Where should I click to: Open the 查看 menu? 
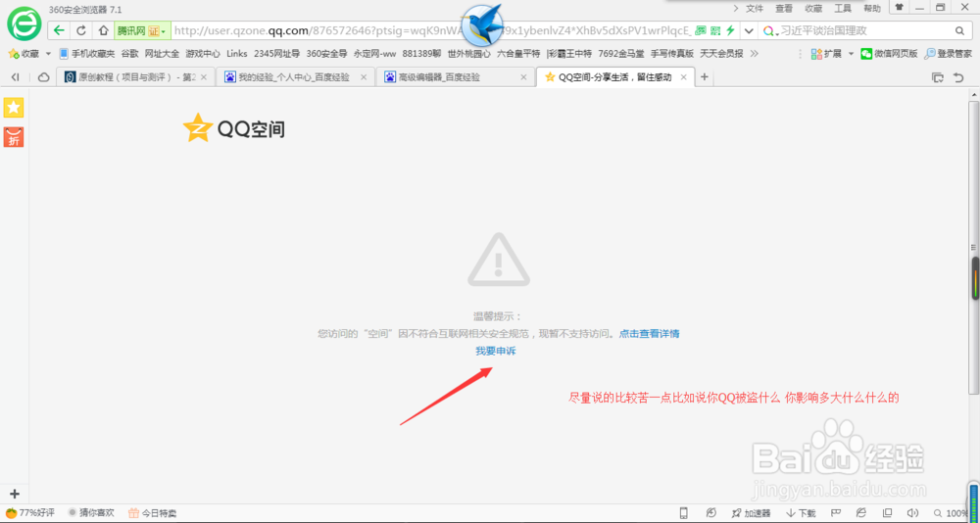coord(784,8)
